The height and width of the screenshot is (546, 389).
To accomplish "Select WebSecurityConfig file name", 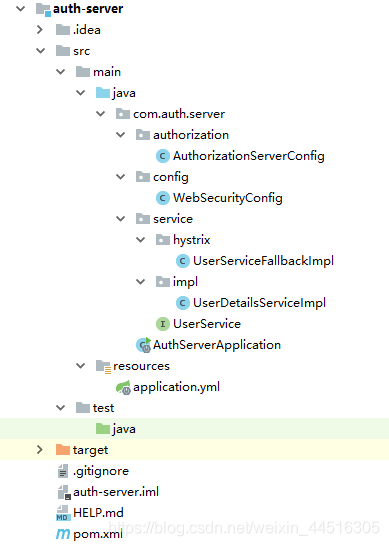I will point(228,198).
